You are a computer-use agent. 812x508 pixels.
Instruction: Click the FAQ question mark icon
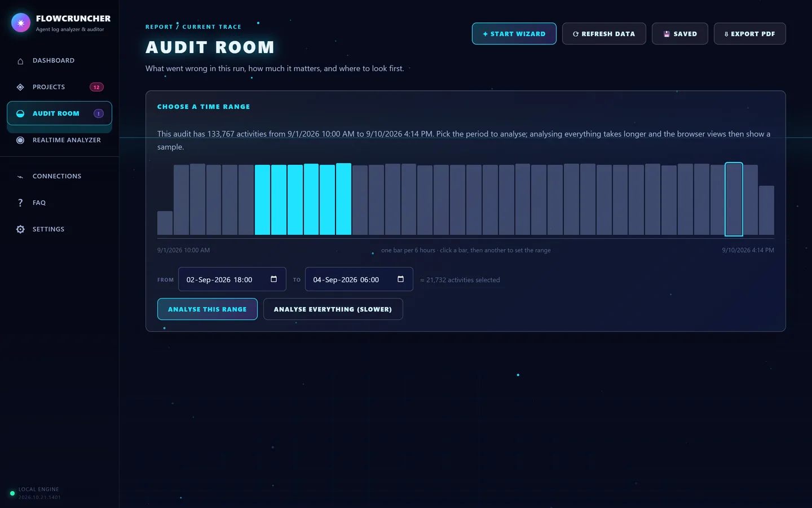pyautogui.click(x=20, y=203)
